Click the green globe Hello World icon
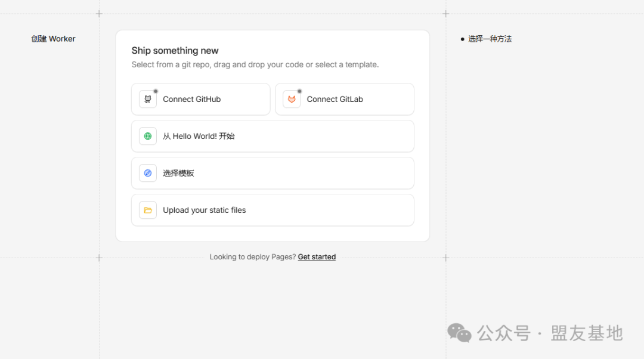Image resolution: width=644 pixels, height=359 pixels. (x=148, y=137)
